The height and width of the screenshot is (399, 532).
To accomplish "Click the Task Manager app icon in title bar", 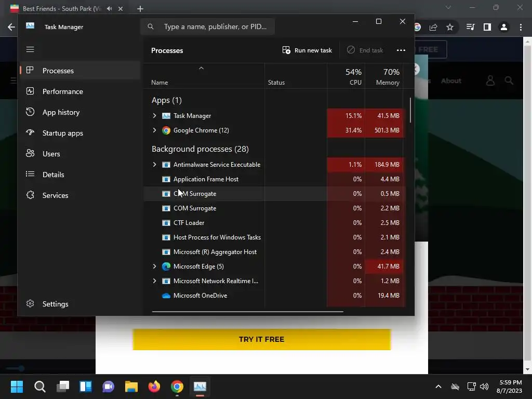I will tap(30, 26).
